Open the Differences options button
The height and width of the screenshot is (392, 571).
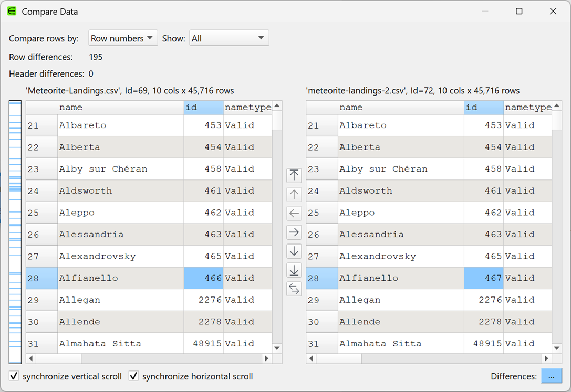click(x=552, y=376)
